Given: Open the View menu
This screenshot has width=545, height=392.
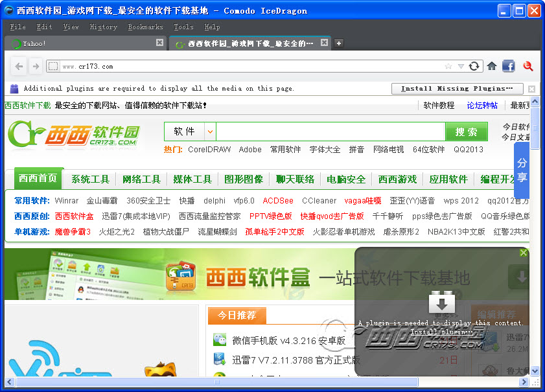Looking at the screenshot, I should [71, 27].
